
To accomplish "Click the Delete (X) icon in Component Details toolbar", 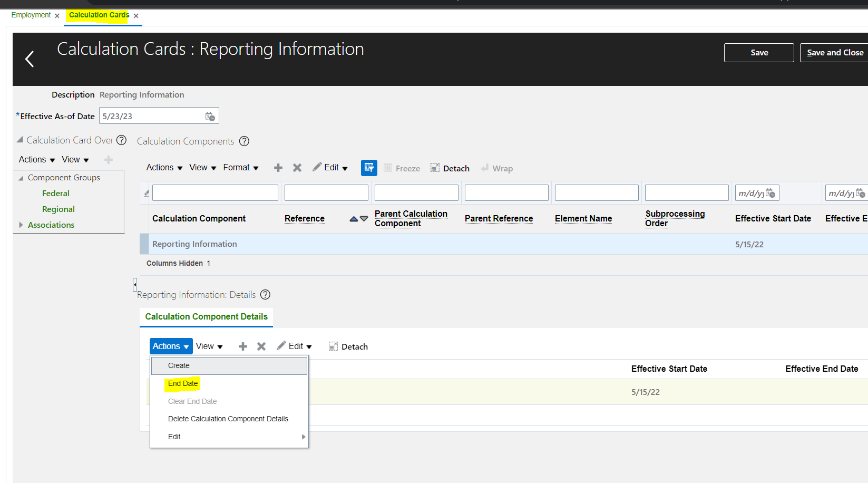I will tap(261, 346).
